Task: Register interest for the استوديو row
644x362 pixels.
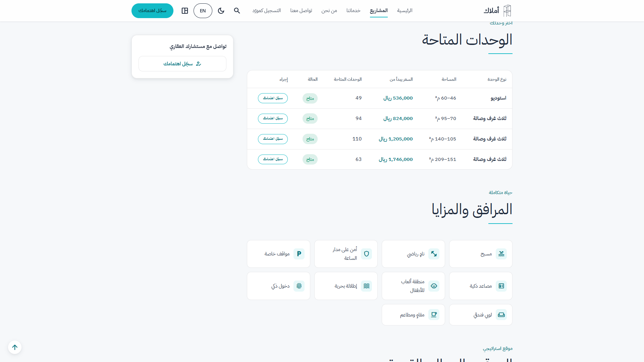Action: click(273, 98)
